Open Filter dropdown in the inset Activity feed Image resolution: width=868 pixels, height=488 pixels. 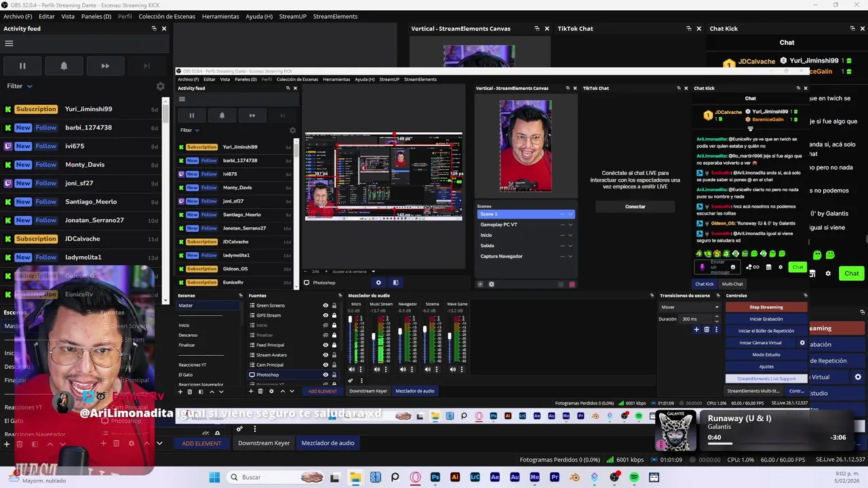190,130
